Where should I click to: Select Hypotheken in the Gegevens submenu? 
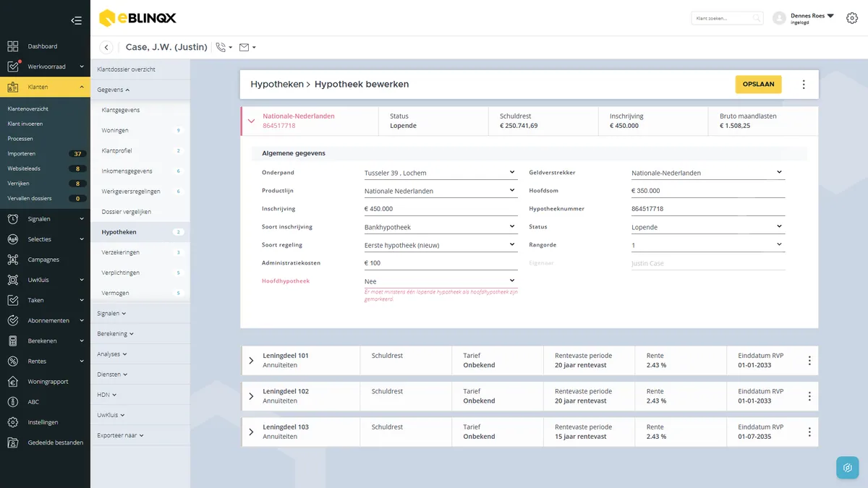[x=140, y=232]
